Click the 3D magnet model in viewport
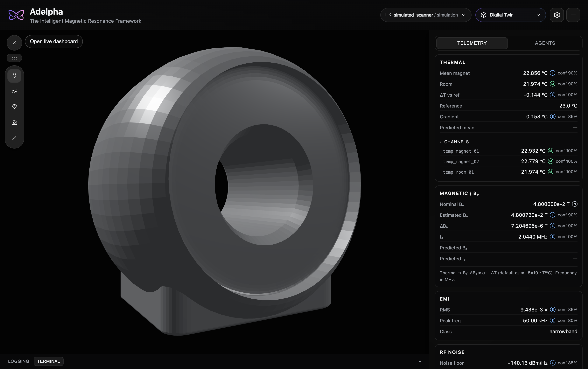Image resolution: width=588 pixels, height=369 pixels. click(x=225, y=191)
